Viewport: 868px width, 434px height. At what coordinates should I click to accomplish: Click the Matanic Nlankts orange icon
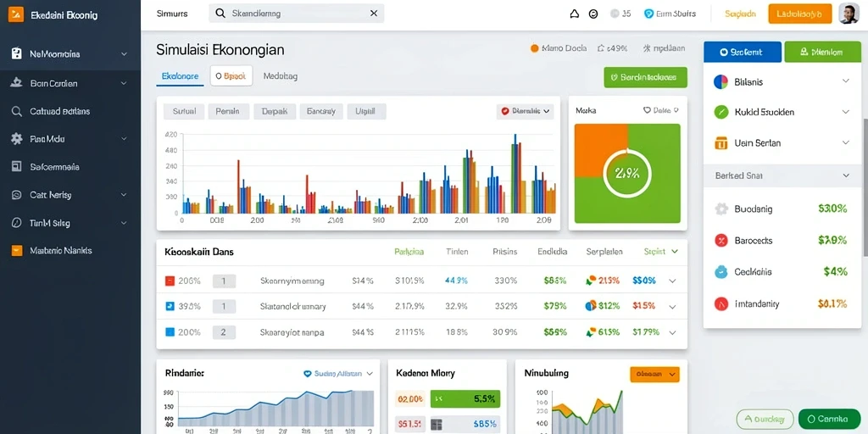17,250
